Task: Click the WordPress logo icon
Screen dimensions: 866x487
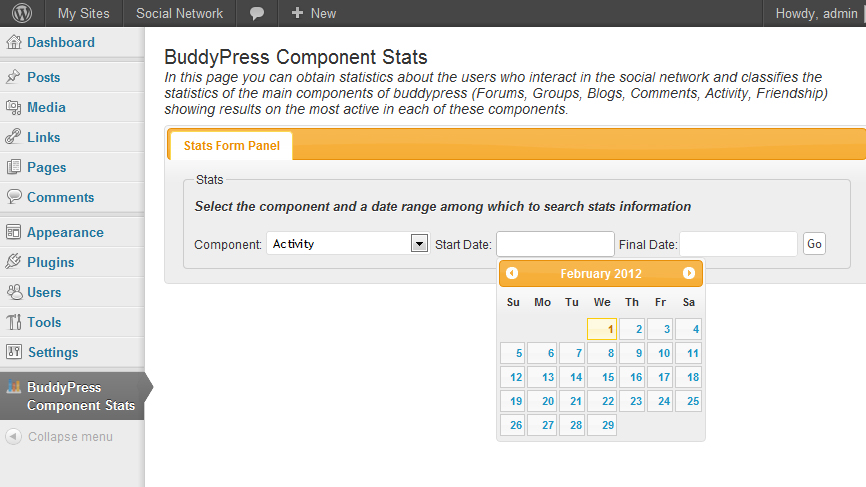Action: pyautogui.click(x=22, y=13)
